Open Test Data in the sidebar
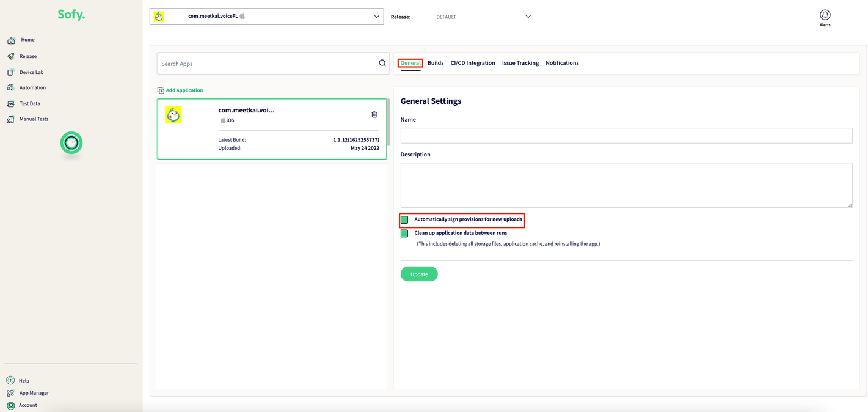The height and width of the screenshot is (412, 868). click(x=30, y=103)
